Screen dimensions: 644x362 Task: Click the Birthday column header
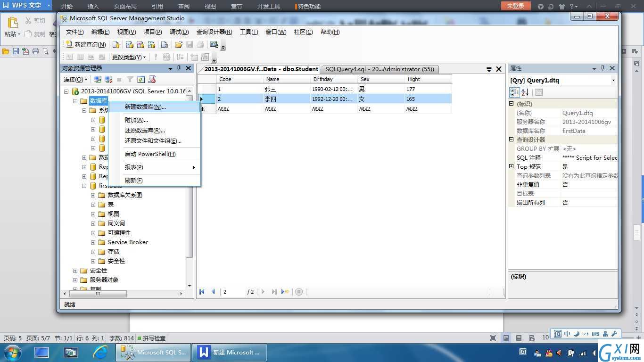pyautogui.click(x=334, y=79)
